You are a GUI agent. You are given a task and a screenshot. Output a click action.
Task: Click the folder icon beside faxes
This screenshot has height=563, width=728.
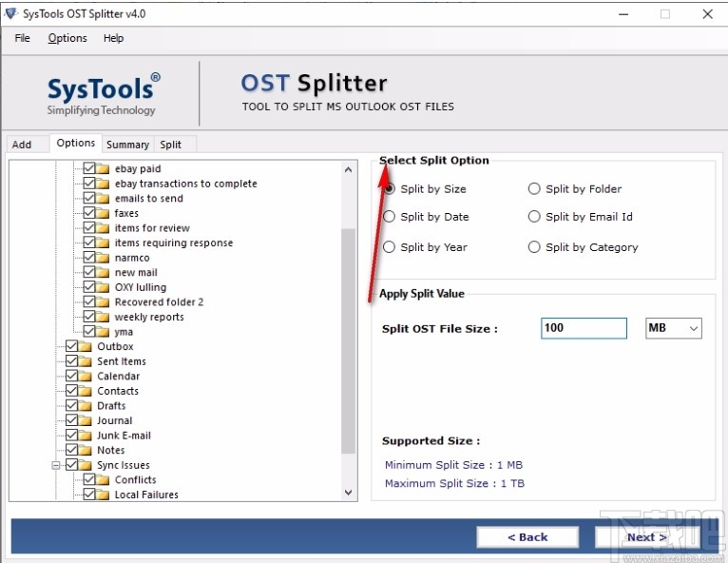[x=103, y=213]
